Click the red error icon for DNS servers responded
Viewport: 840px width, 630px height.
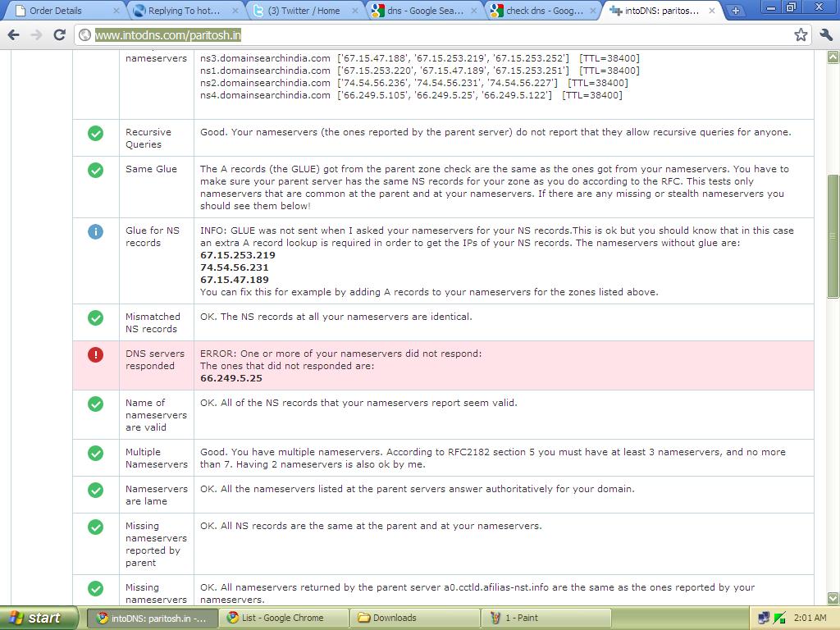pyautogui.click(x=96, y=354)
